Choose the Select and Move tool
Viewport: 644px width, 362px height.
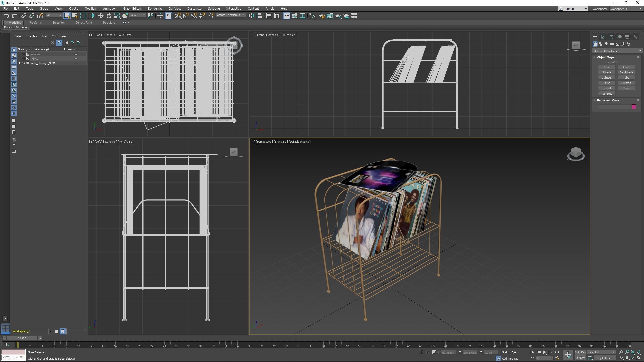point(101,16)
